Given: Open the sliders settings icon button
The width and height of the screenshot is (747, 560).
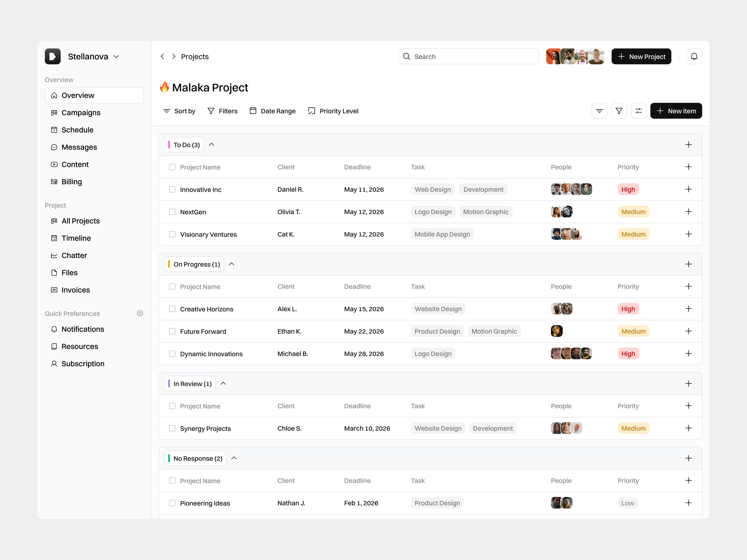Looking at the screenshot, I should 638,111.
